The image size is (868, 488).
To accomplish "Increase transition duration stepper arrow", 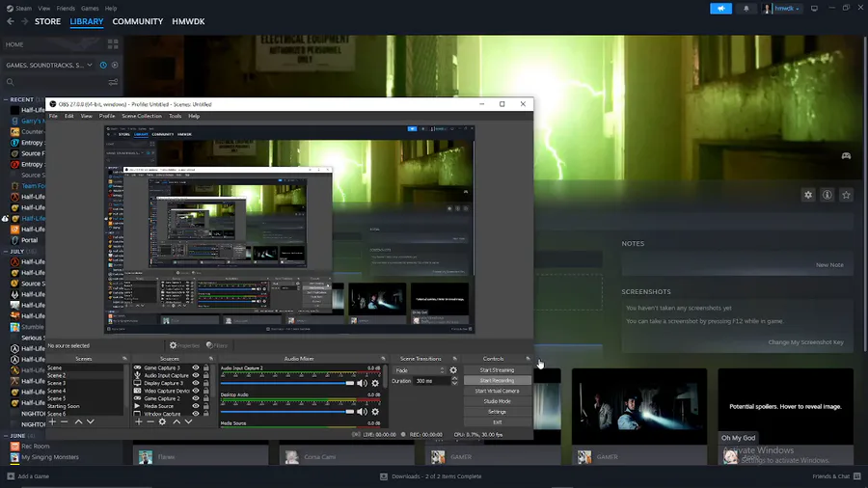I will click(454, 378).
